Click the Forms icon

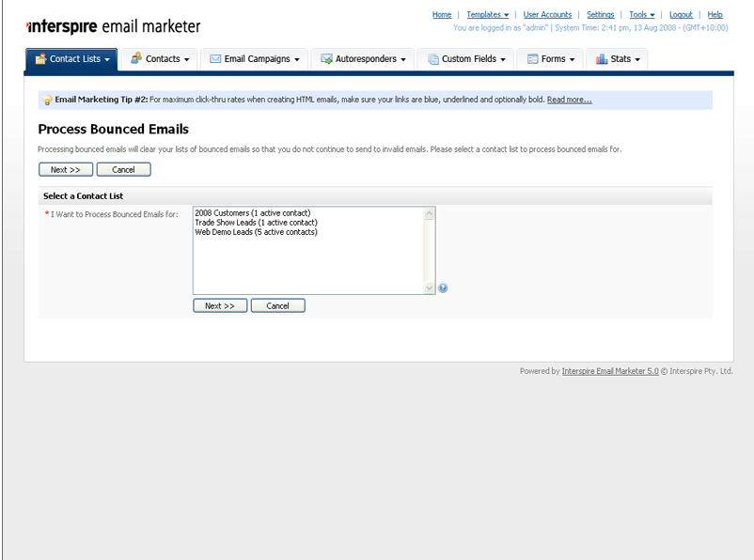[532, 58]
